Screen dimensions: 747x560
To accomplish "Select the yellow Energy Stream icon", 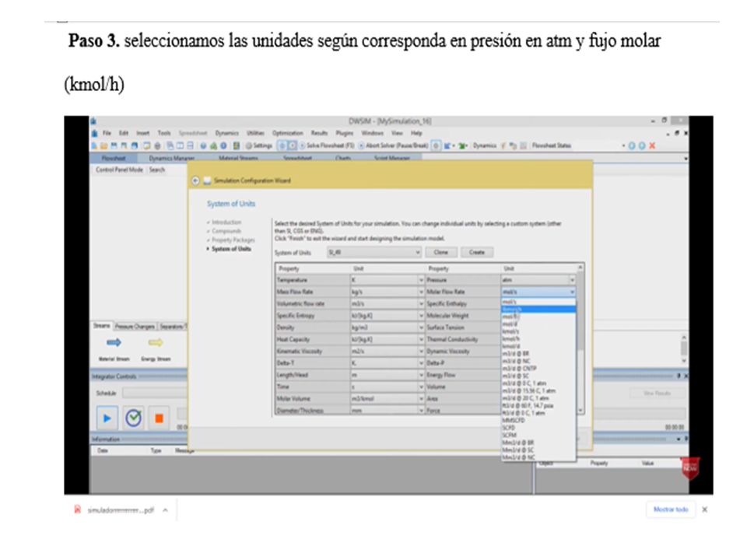I will tap(156, 342).
